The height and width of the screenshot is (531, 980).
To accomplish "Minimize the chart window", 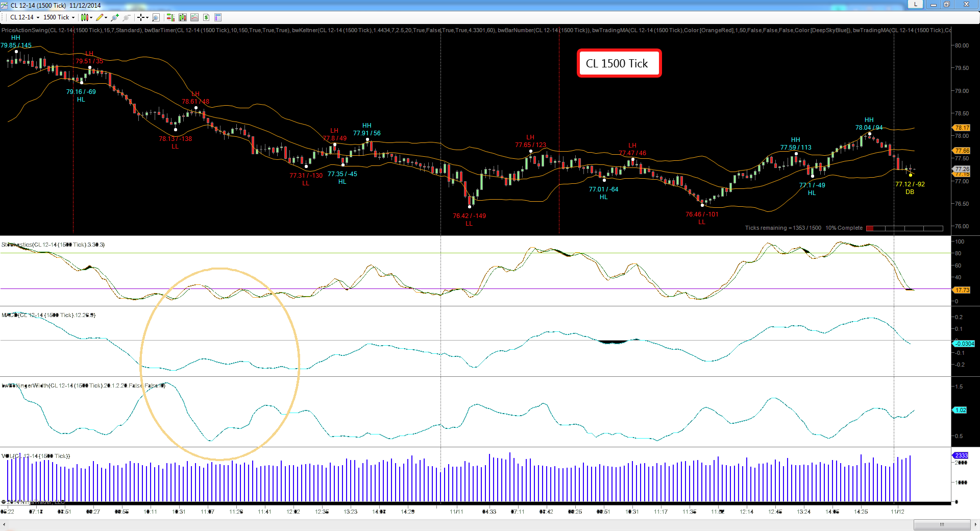I will coord(934,5).
